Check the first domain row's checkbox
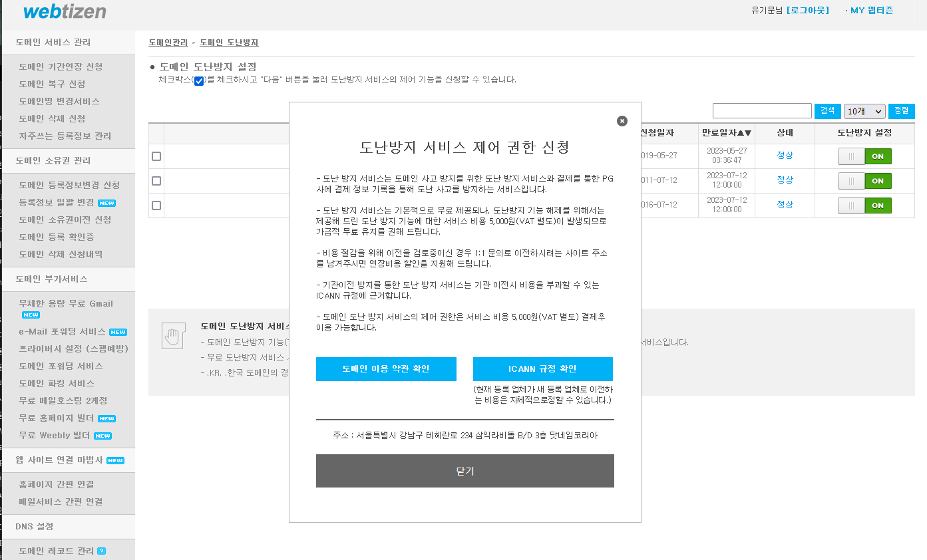927x560 pixels. (156, 156)
